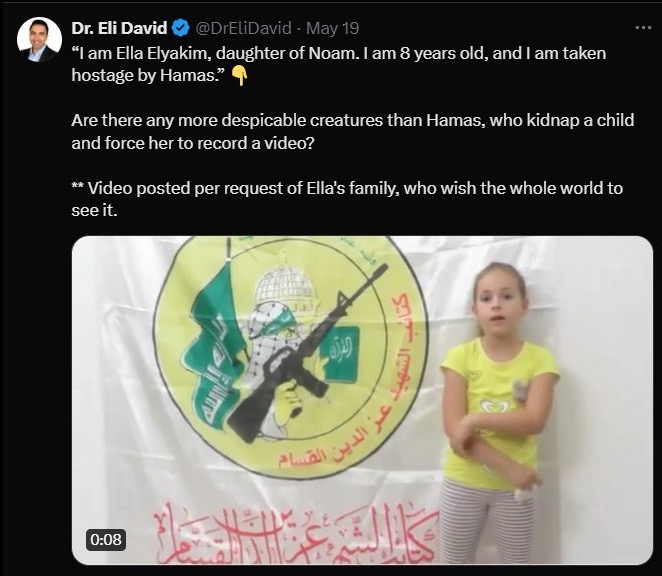Play the embedded video
662x576 pixels.
coord(362,400)
